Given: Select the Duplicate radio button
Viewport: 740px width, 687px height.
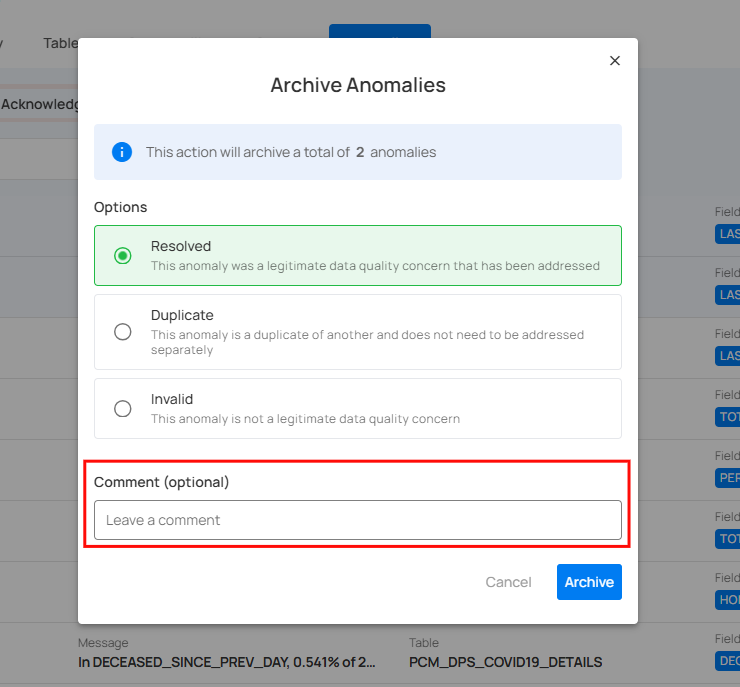Looking at the screenshot, I should click(x=123, y=332).
